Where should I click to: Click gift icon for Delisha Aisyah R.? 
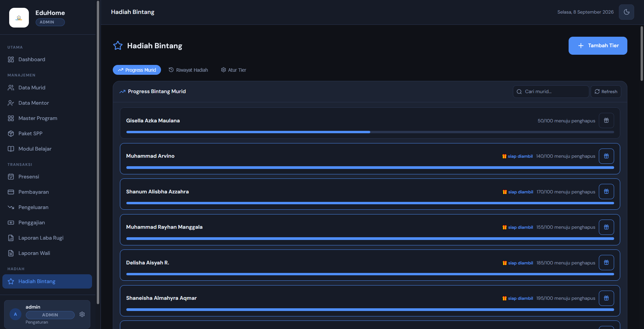pyautogui.click(x=606, y=262)
